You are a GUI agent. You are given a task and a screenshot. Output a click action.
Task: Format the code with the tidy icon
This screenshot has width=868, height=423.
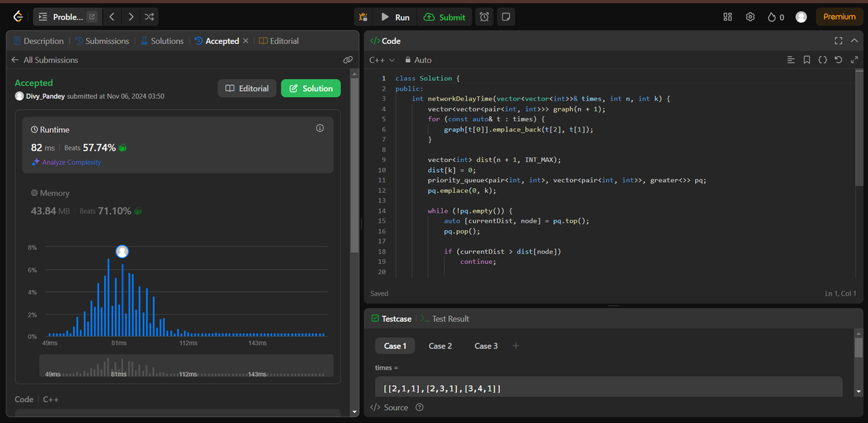tap(792, 60)
